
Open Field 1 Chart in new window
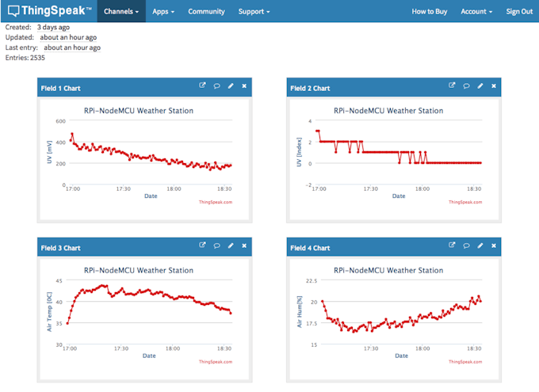click(x=202, y=86)
